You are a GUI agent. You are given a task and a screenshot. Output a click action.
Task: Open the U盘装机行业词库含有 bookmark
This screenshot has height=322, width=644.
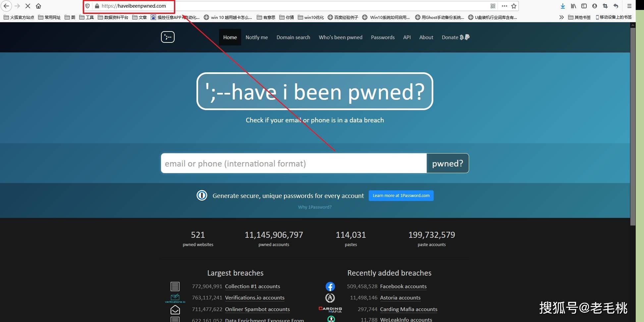pyautogui.click(x=493, y=17)
